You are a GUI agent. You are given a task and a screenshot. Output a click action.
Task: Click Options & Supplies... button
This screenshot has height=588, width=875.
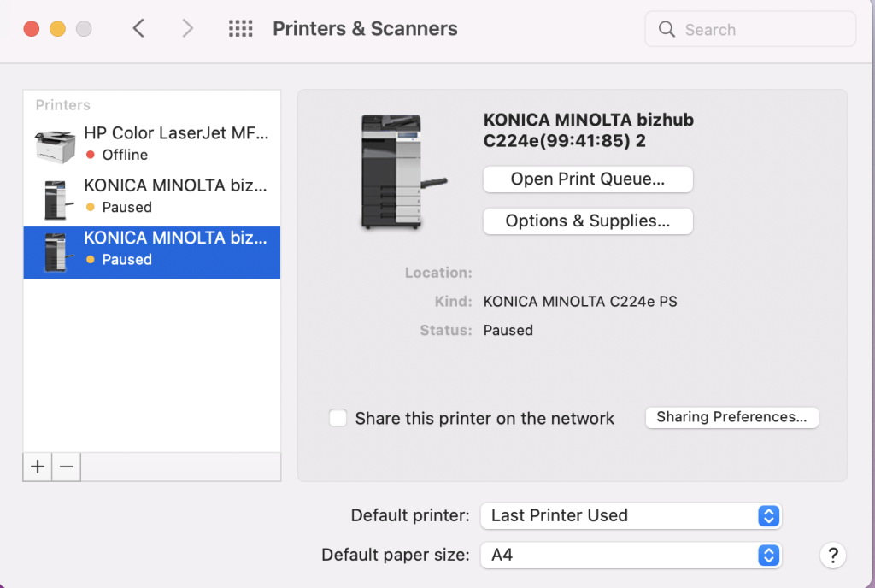(588, 220)
